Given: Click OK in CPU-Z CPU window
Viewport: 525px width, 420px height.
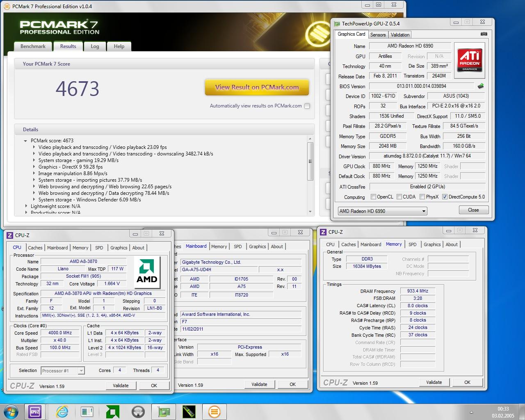Looking at the screenshot, I should coord(154,386).
